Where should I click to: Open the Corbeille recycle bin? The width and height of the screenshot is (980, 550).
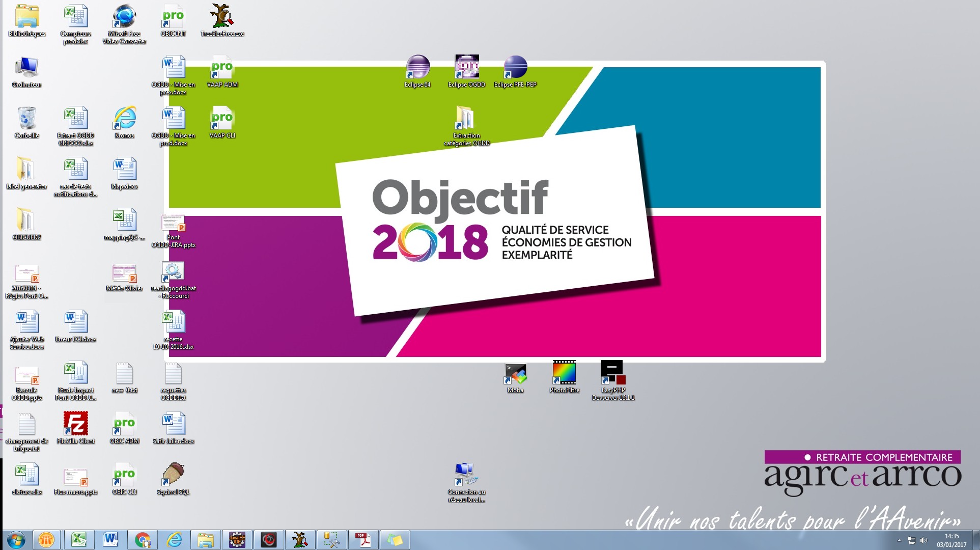pyautogui.click(x=27, y=123)
